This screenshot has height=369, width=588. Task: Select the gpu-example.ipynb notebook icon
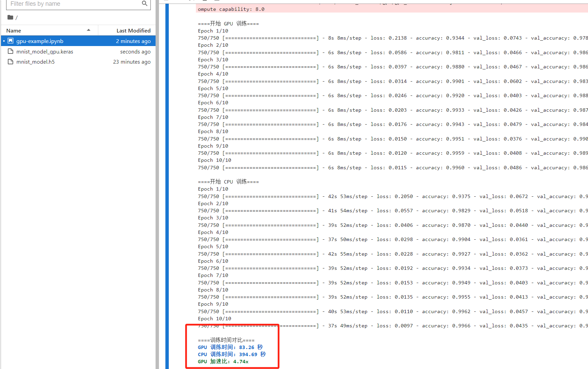[11, 41]
